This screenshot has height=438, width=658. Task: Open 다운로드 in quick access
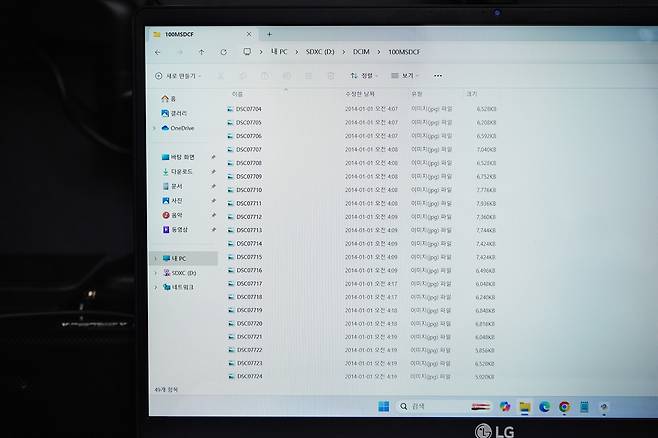click(177, 172)
